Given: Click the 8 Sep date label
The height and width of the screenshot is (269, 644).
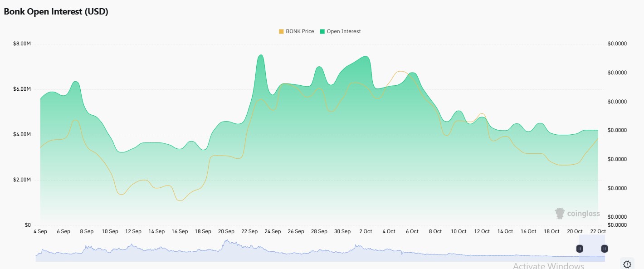Looking at the screenshot, I should pos(87,231).
